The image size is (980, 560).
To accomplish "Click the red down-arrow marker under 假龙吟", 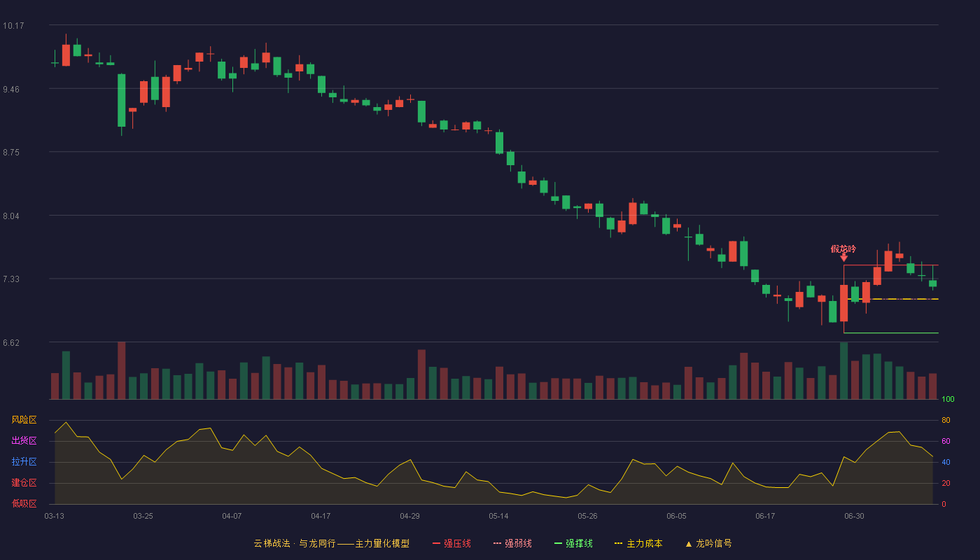I will 843,258.
